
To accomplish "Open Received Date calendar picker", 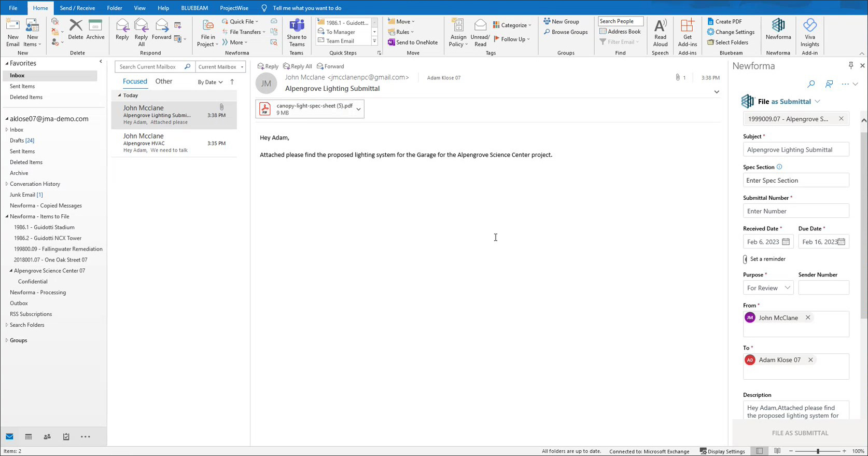I will point(786,242).
